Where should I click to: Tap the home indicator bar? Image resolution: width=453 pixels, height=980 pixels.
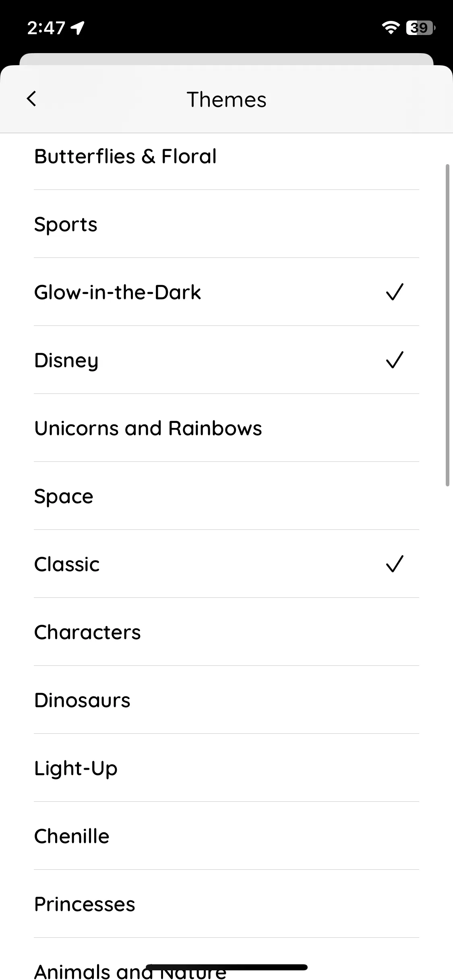[227, 967]
